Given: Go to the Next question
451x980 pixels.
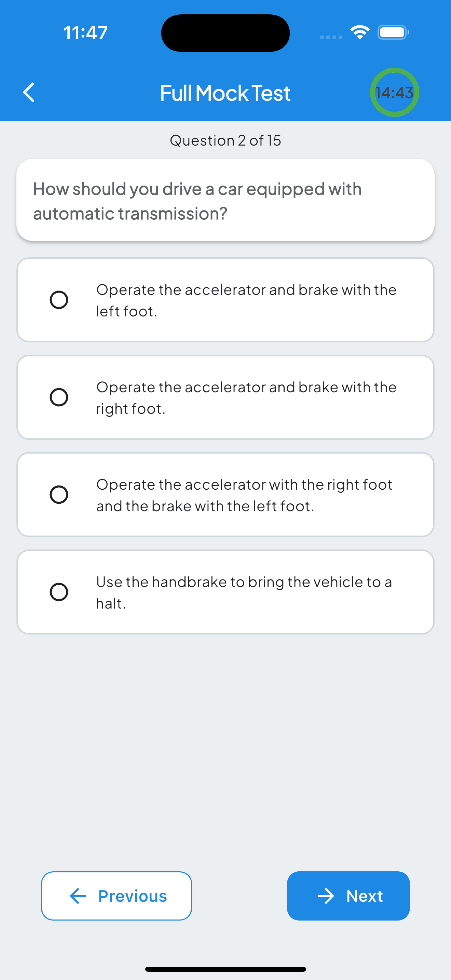Looking at the screenshot, I should (x=348, y=896).
